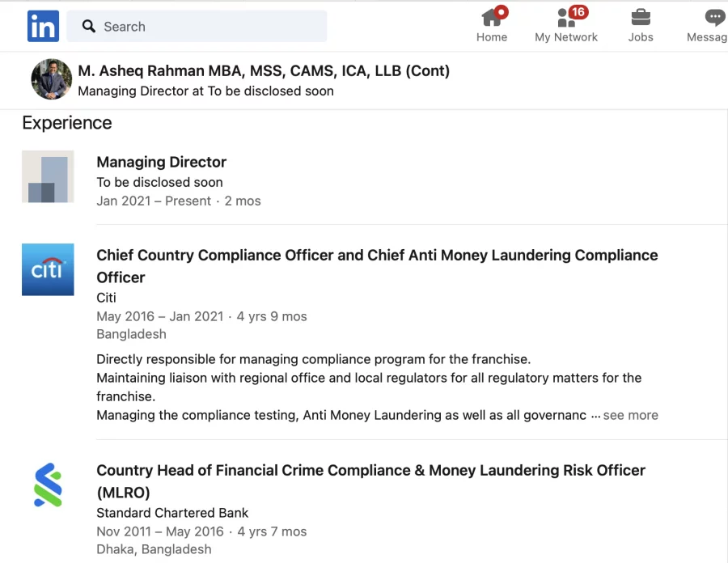The image size is (728, 563).
Task: Open the profile photo of M. Asheq Rahman
Action: 52,79
